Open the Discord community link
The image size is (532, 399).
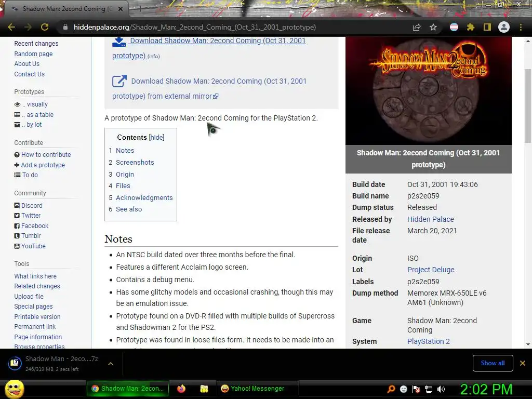(x=32, y=206)
